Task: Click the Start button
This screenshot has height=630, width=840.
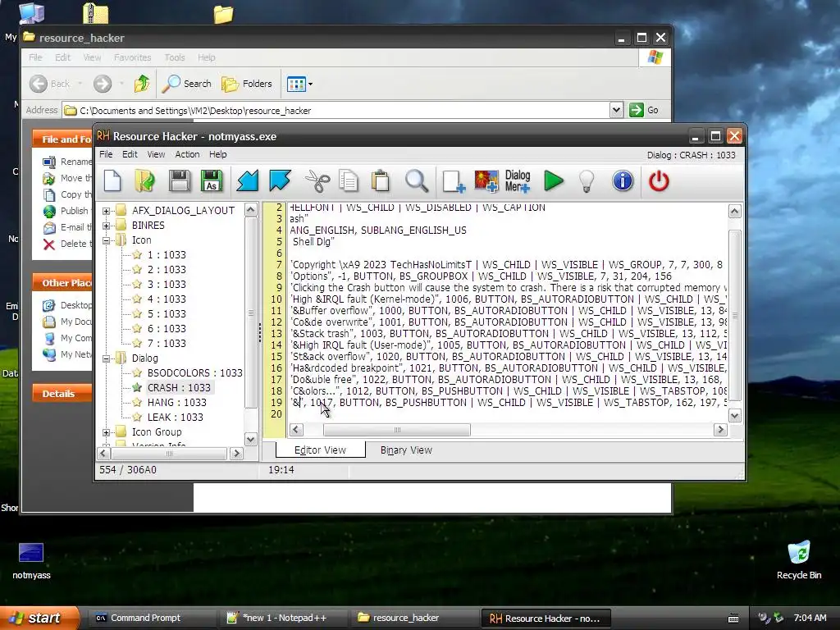Action: click(39, 618)
